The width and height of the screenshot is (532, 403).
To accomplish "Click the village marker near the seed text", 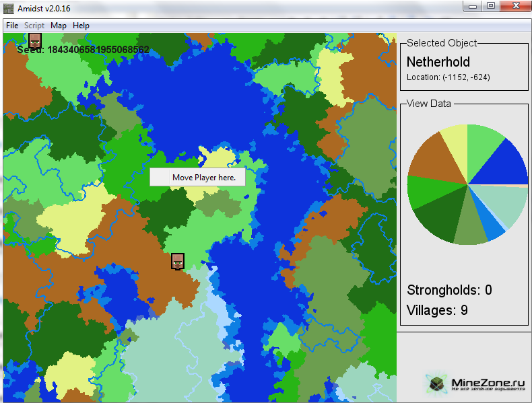I will click(x=35, y=41).
